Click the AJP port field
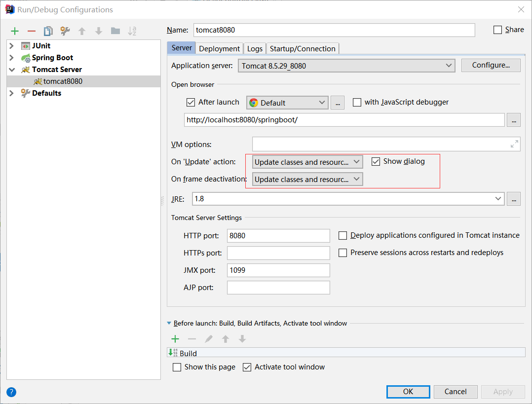 pyautogui.click(x=278, y=288)
